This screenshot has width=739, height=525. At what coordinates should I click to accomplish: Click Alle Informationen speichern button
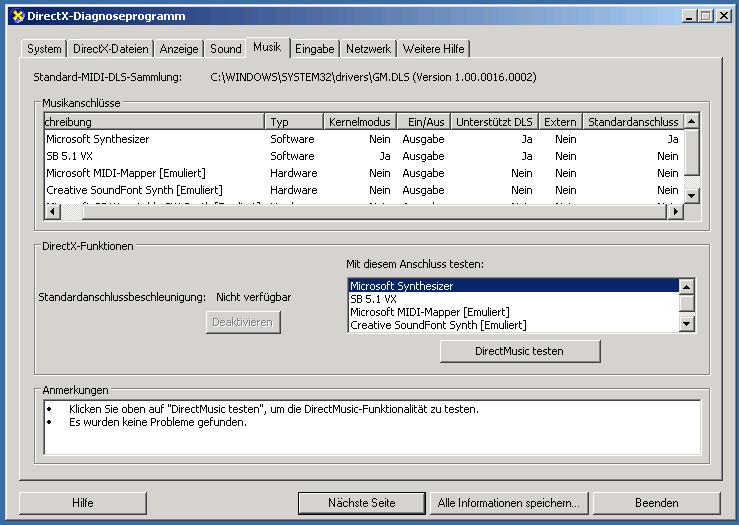coord(509,503)
